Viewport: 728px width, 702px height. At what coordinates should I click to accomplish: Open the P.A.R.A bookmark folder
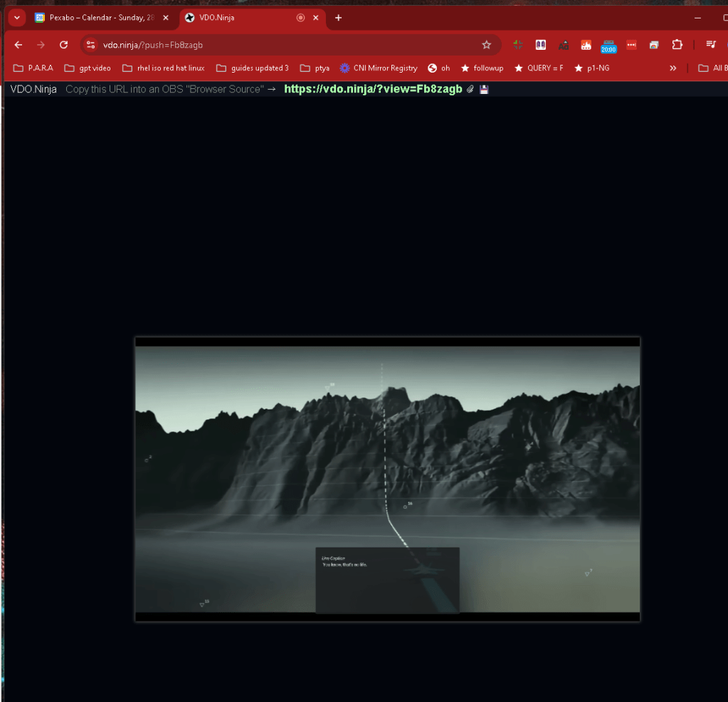(33, 68)
